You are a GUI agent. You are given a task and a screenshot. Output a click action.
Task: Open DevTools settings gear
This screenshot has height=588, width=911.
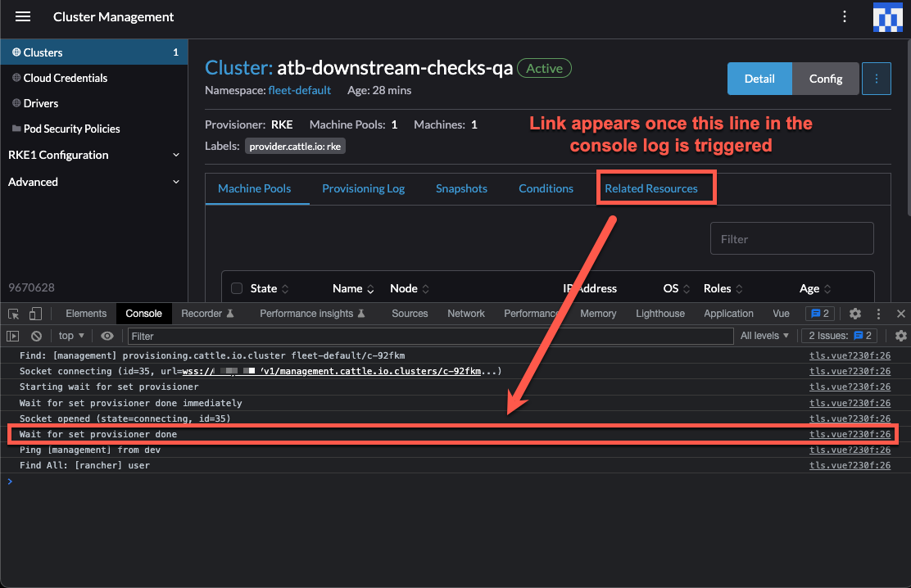854,313
